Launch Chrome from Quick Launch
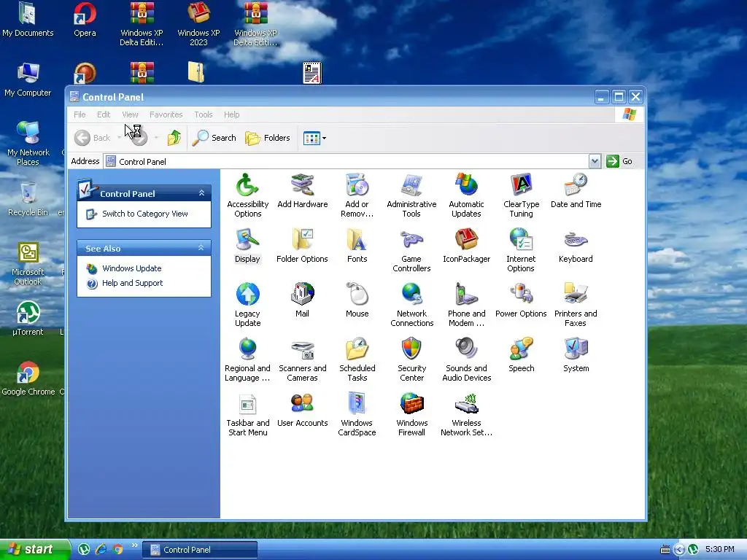The height and width of the screenshot is (560, 747). click(x=117, y=549)
